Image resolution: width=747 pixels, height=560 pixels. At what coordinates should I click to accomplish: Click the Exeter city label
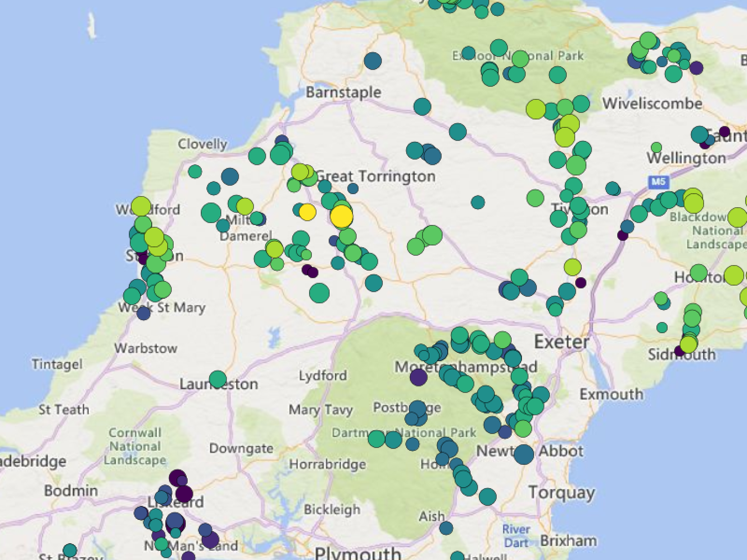pos(561,342)
